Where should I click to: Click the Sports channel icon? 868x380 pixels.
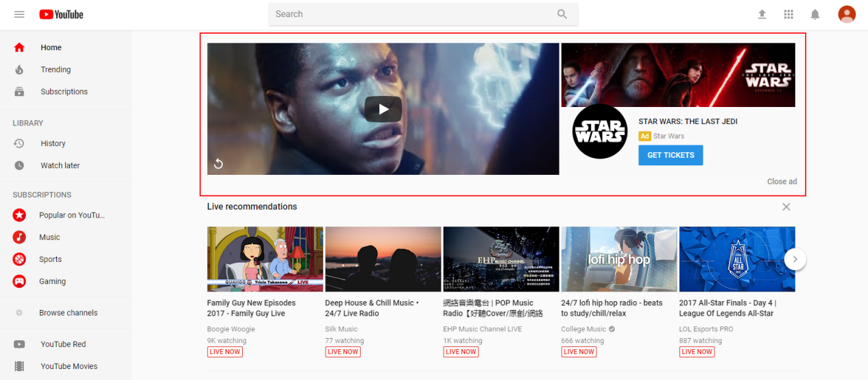[19, 259]
